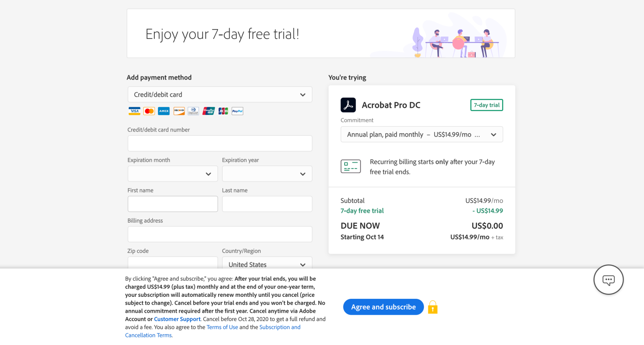The height and width of the screenshot is (345, 644).
Task: Click the 'Starting Oct 14' text
Action: tap(362, 237)
